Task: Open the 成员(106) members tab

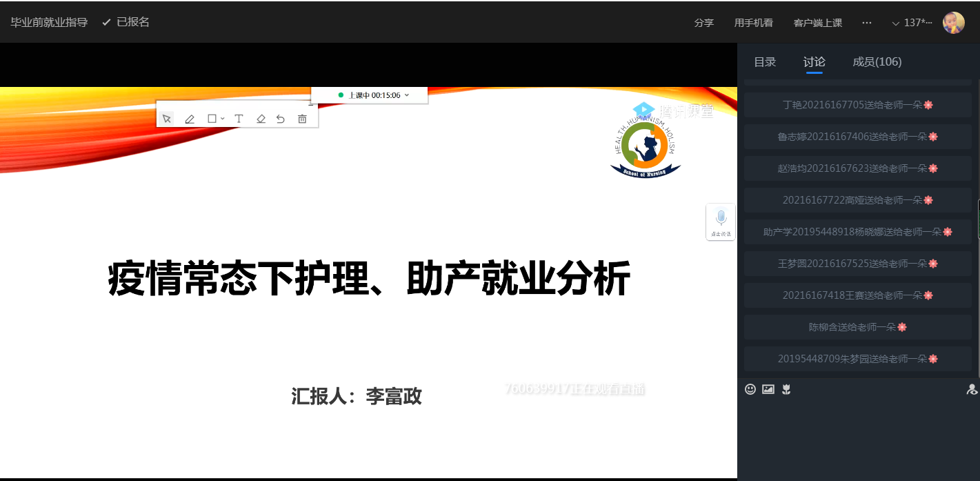Action: pyautogui.click(x=877, y=62)
